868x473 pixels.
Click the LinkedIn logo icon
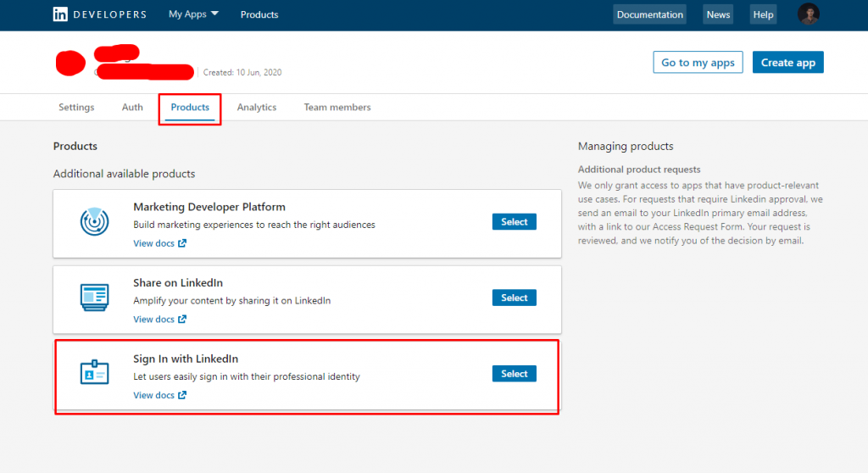coord(60,14)
